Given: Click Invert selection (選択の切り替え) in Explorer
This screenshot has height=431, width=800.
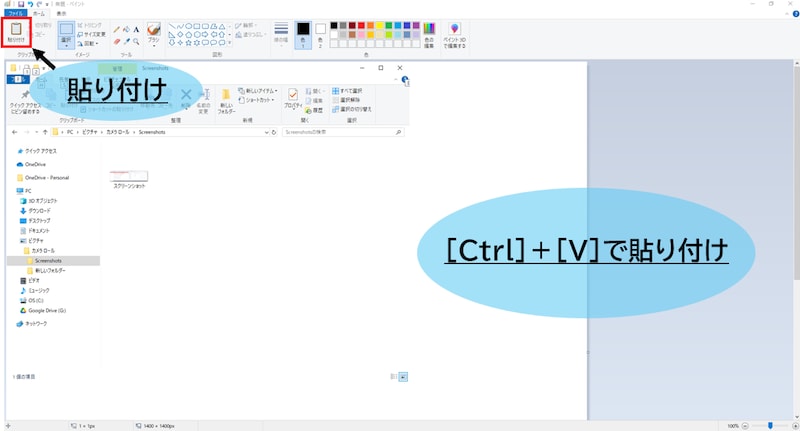Looking at the screenshot, I should coord(352,109).
